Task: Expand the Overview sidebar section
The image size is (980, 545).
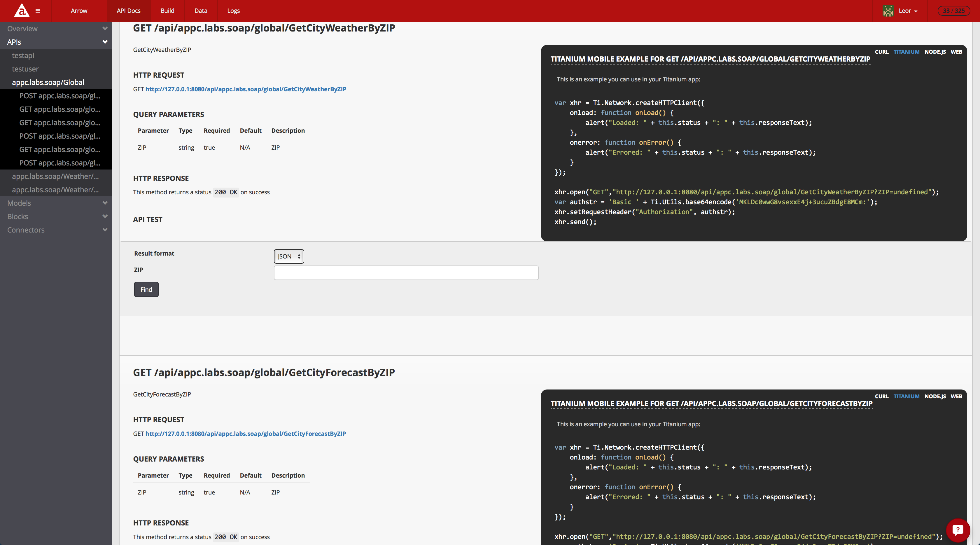Action: pos(105,29)
